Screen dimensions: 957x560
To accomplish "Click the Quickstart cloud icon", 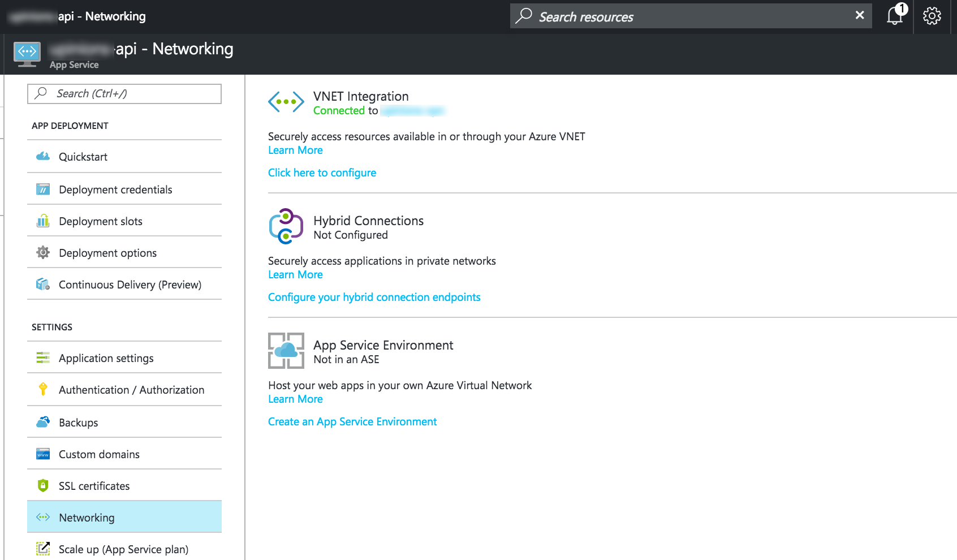I will point(43,157).
